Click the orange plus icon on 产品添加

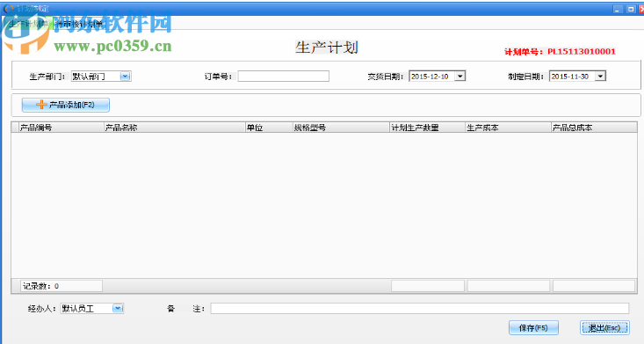point(41,105)
